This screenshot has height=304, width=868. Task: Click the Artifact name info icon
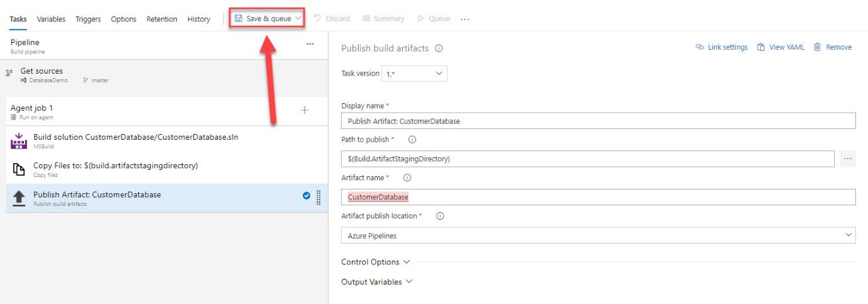(x=407, y=178)
